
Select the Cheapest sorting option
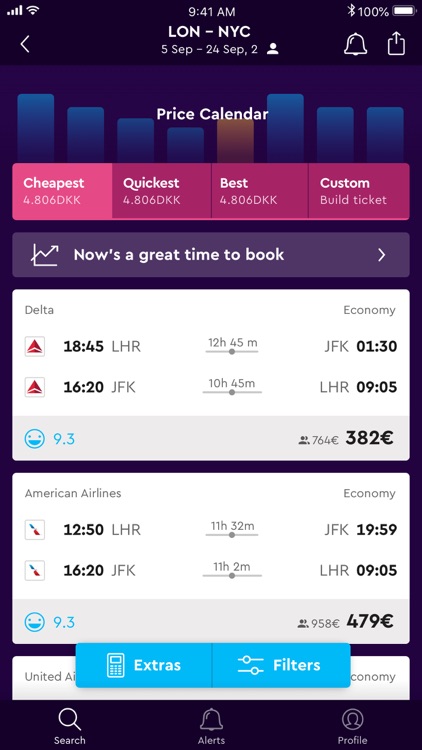click(62, 191)
